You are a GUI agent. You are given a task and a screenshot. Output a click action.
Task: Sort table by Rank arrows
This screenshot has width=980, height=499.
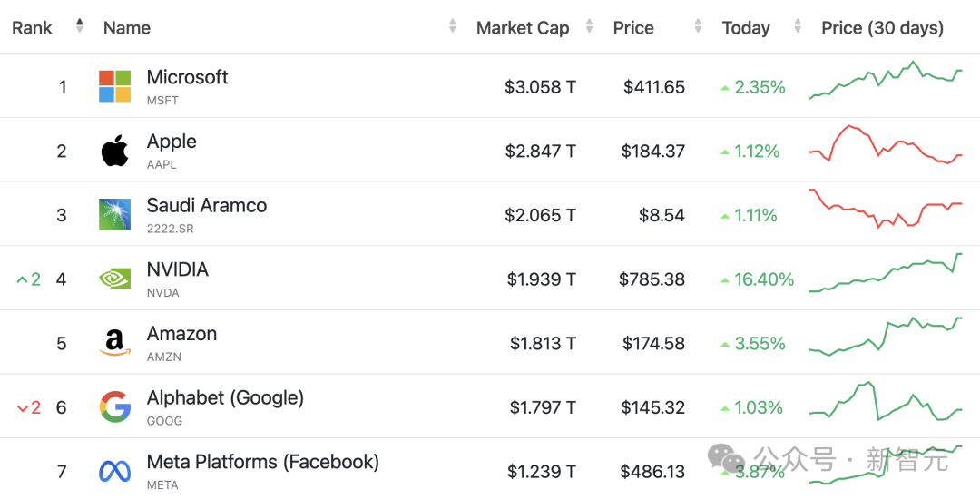click(x=79, y=25)
